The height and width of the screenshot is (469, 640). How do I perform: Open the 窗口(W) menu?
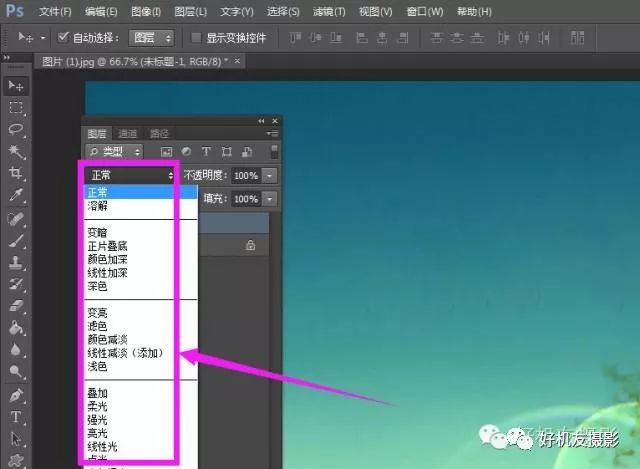425,11
